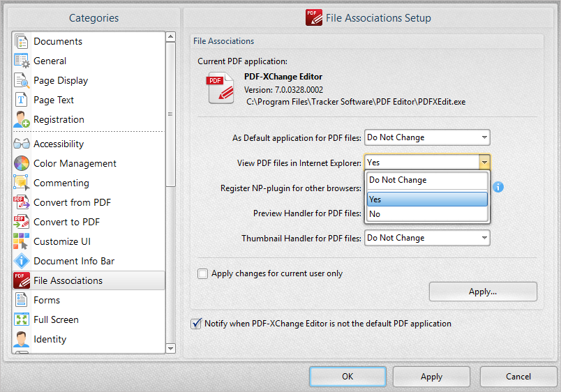Image resolution: width=561 pixels, height=392 pixels.
Task: Click the blue info icon beside NP-plugin
Action: (498, 187)
